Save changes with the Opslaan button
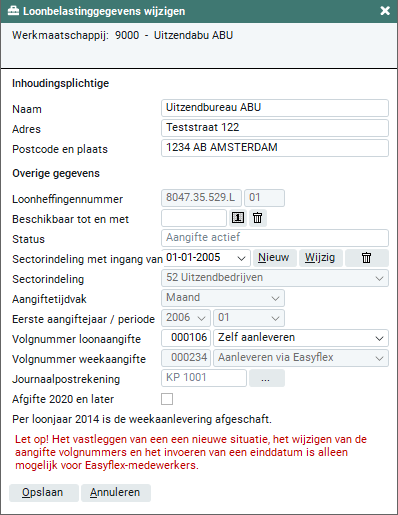398x515 pixels. [x=44, y=493]
